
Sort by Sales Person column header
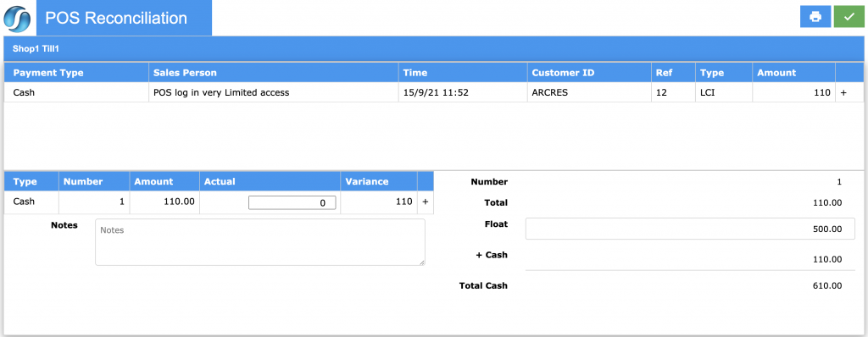coord(274,73)
